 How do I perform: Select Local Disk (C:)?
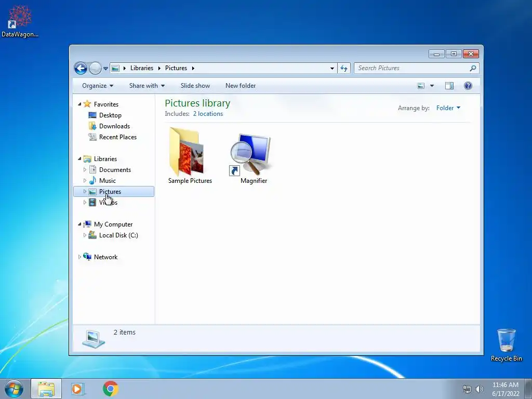pos(118,235)
